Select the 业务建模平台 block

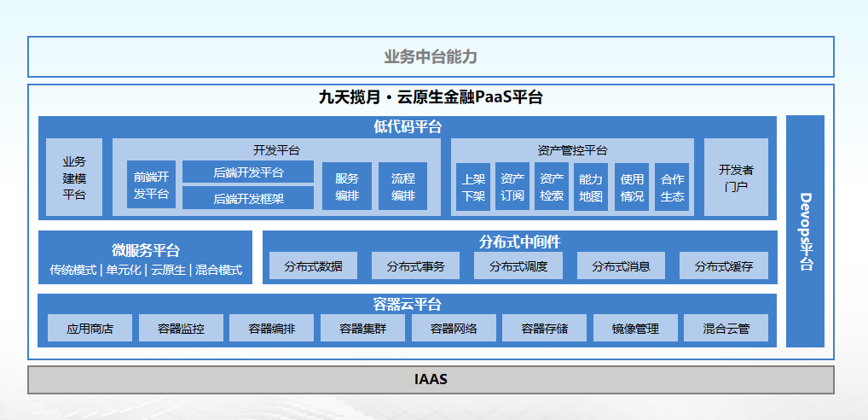click(74, 178)
